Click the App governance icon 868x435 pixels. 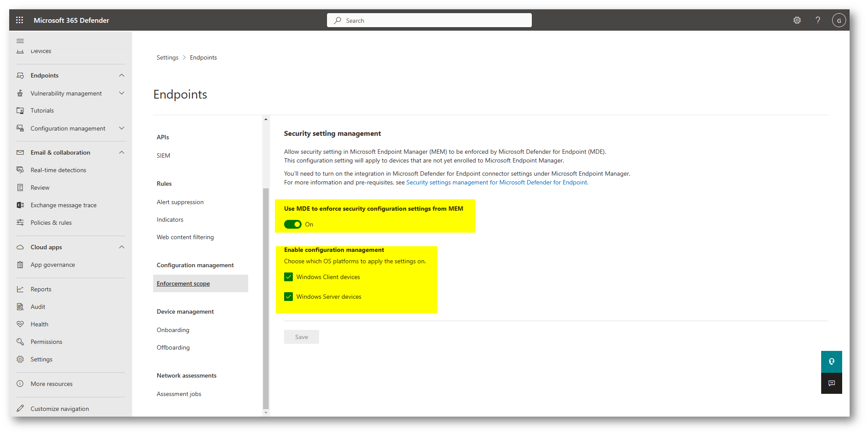point(20,265)
